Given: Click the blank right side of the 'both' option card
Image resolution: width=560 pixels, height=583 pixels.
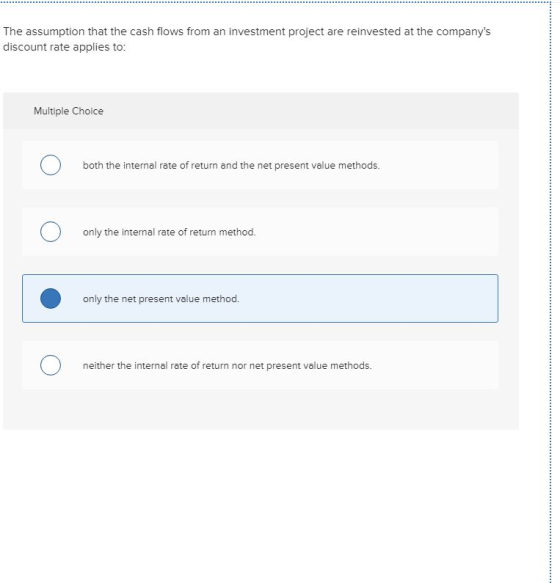Looking at the screenshot, I should (x=439, y=165).
